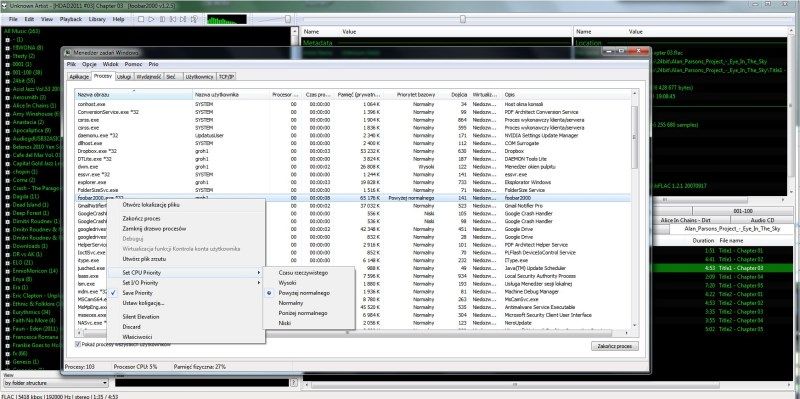The width and height of the screenshot is (800, 399).
Task: Expand the Aerosmith (3) library node
Action: pos(8,97)
